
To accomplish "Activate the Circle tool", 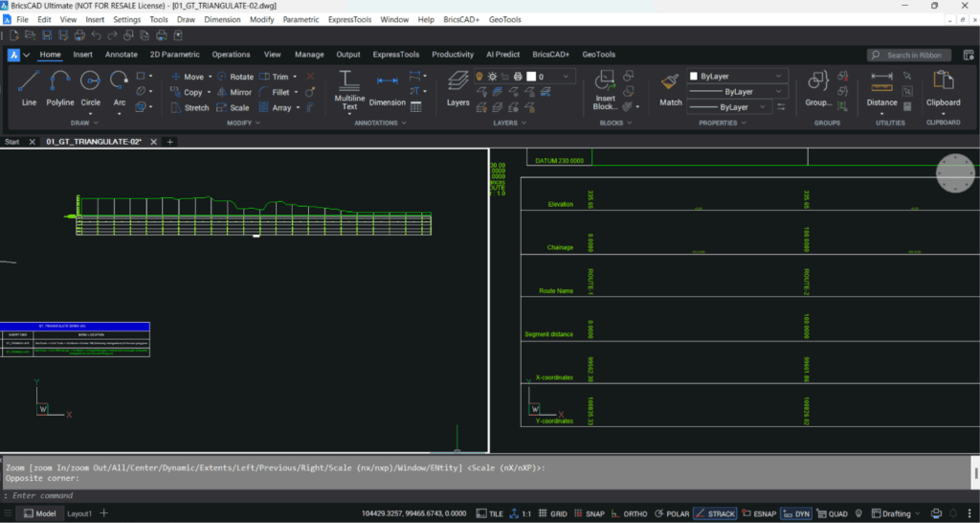I will 90,87.
